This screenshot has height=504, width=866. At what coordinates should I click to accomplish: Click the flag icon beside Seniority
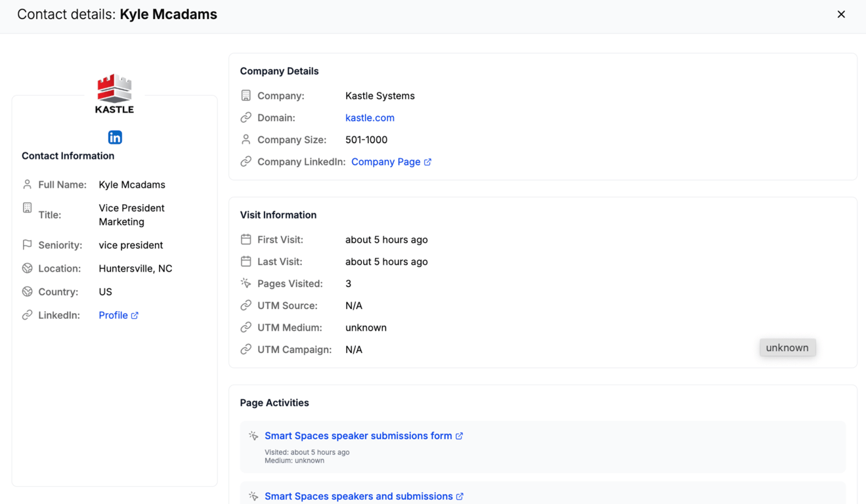(27, 245)
